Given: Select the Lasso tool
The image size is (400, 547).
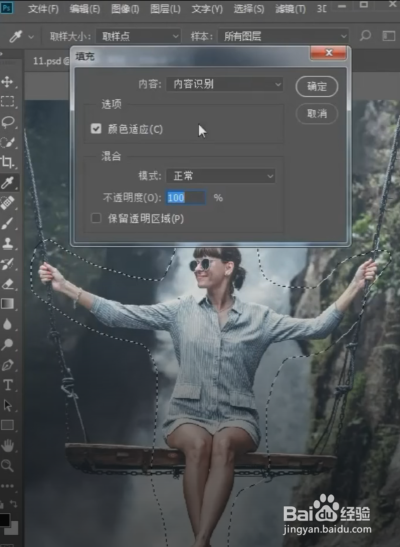Looking at the screenshot, I should tap(7, 122).
